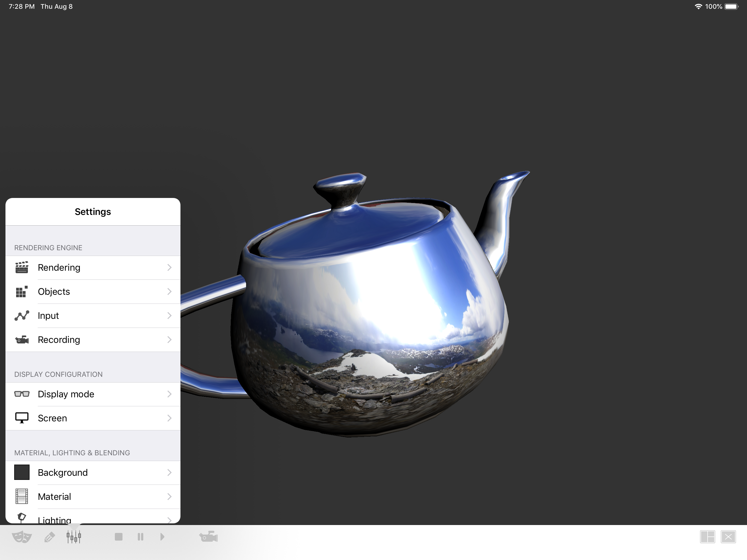
Task: Toggle the settings sliders icon
Action: pos(74,537)
